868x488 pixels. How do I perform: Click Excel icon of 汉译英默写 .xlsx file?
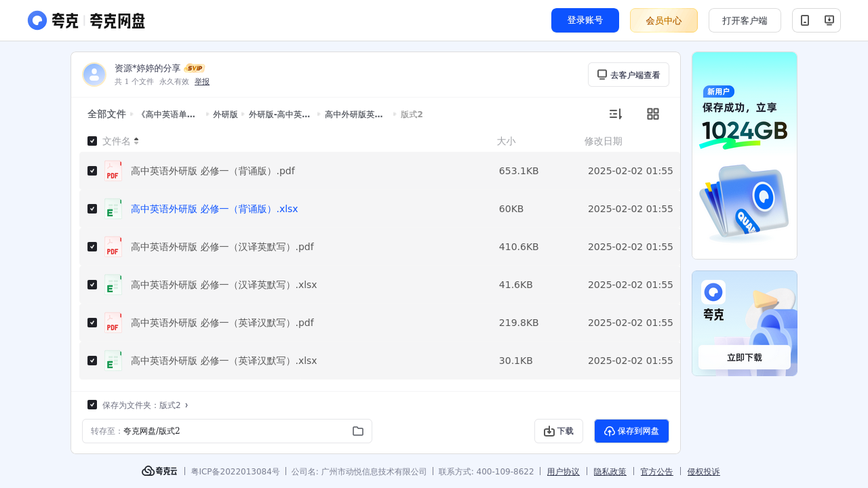[113, 285]
